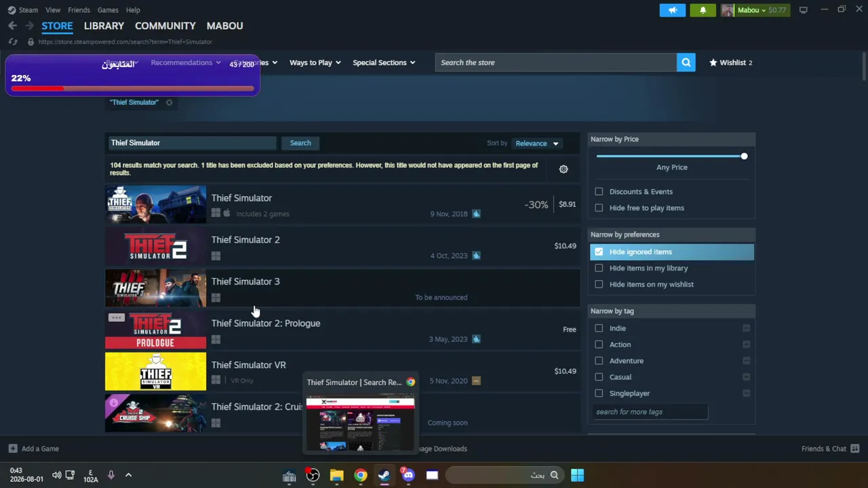
Task: Click the first Thief Simulator game thumbnail
Action: (155, 204)
